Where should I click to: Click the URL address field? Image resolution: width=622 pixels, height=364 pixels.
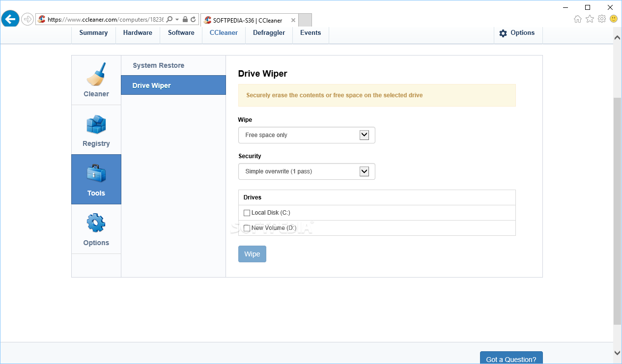pyautogui.click(x=105, y=20)
